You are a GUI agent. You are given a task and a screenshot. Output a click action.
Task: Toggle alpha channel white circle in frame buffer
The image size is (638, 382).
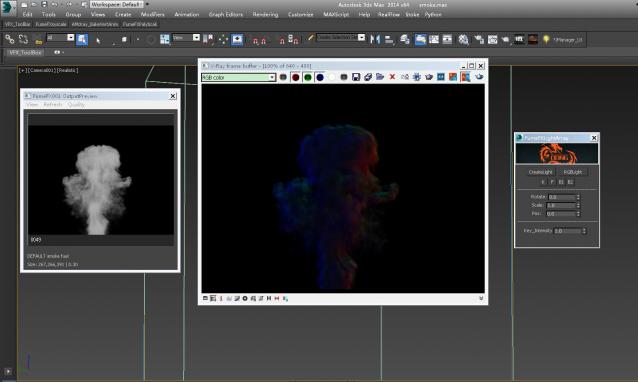[332, 77]
